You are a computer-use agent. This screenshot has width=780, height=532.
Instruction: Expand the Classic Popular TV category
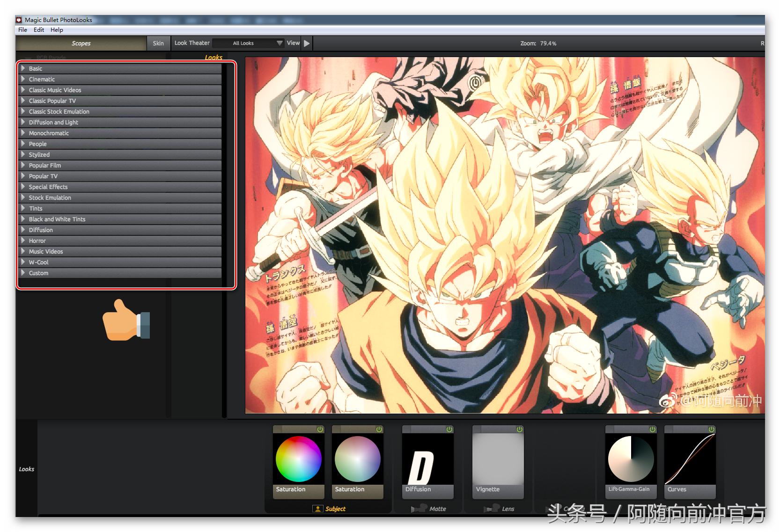(x=119, y=101)
